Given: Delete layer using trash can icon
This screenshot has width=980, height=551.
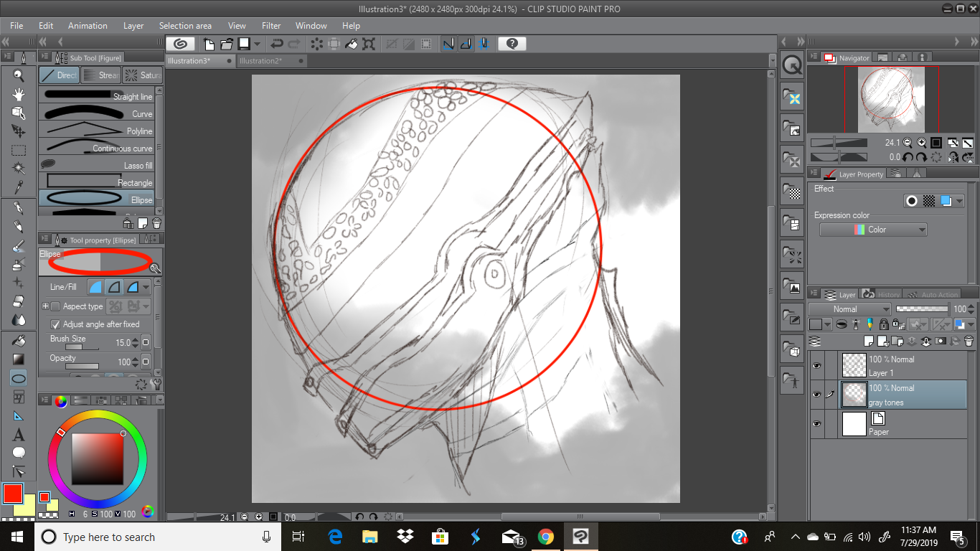Looking at the screenshot, I should pos(969,341).
